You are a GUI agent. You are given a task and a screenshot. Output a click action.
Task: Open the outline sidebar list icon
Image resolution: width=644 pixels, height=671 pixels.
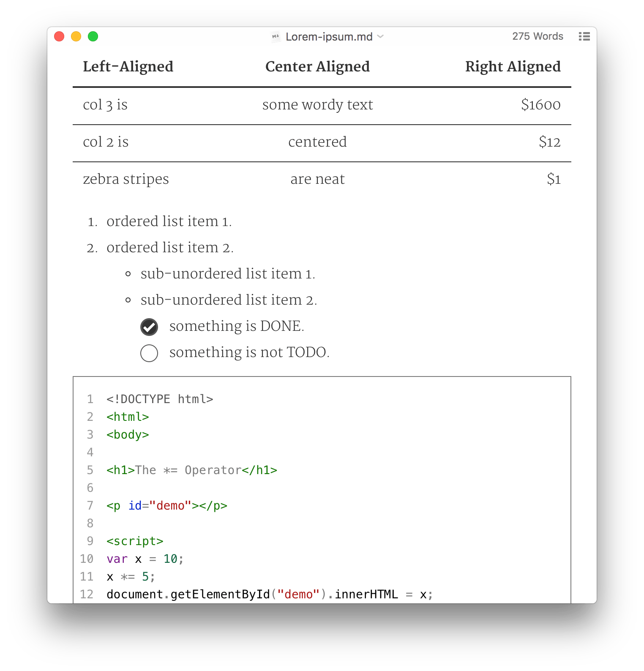[x=584, y=36]
